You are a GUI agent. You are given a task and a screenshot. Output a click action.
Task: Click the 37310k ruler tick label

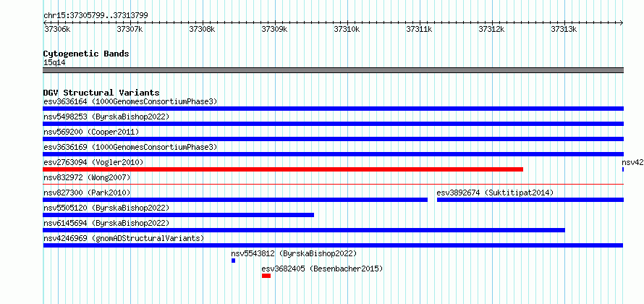click(x=347, y=29)
